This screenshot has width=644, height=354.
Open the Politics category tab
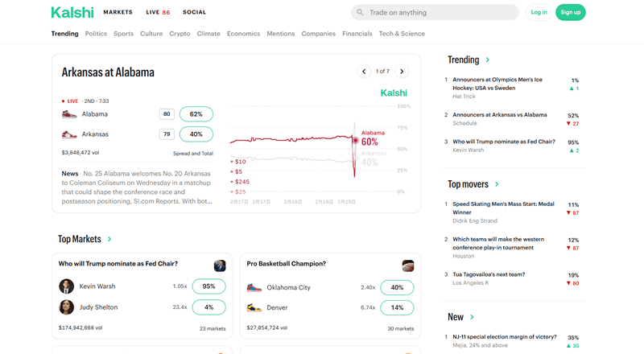(x=96, y=34)
